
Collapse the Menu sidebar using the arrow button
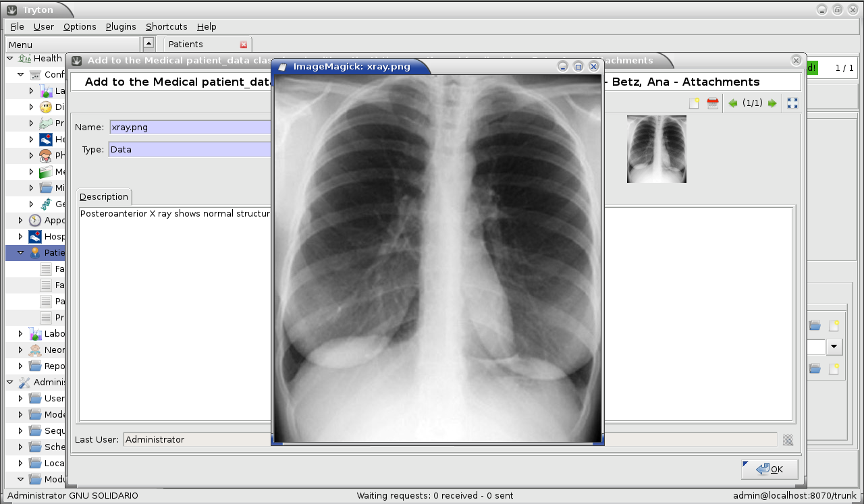148,43
